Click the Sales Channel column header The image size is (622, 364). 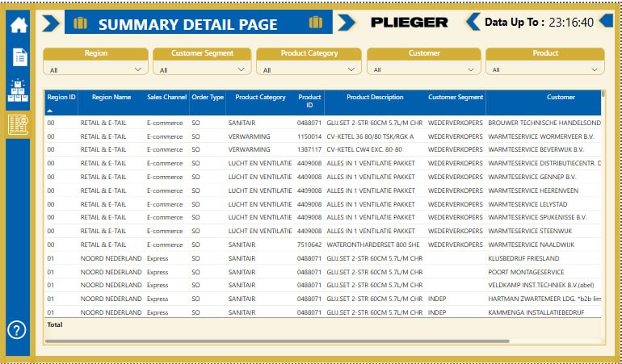pos(166,98)
